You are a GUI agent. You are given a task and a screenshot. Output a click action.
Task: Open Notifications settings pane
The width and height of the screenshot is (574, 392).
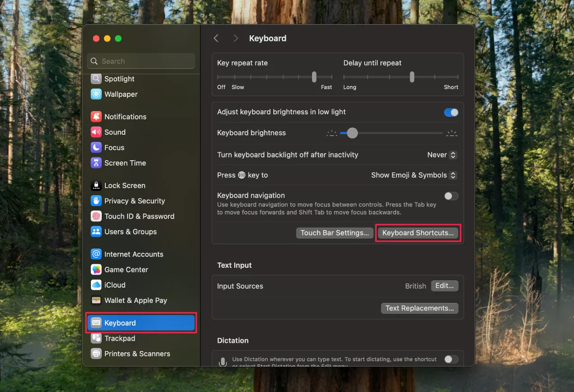141,117
